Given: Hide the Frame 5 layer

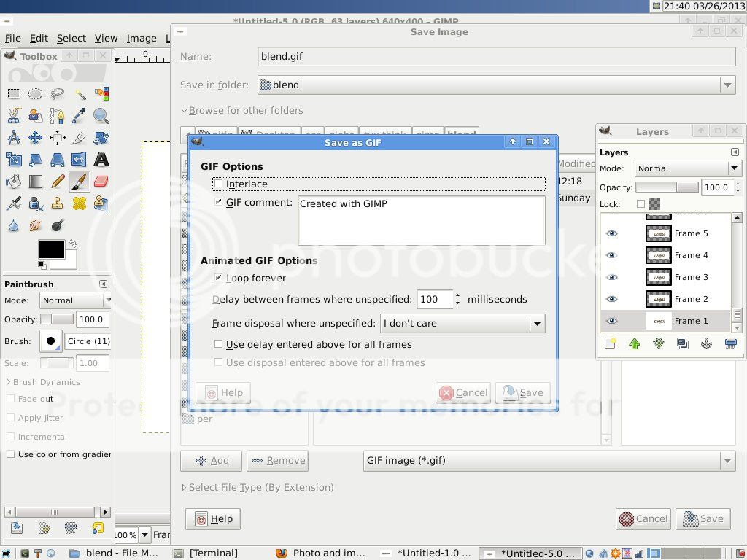Looking at the screenshot, I should click(x=612, y=233).
